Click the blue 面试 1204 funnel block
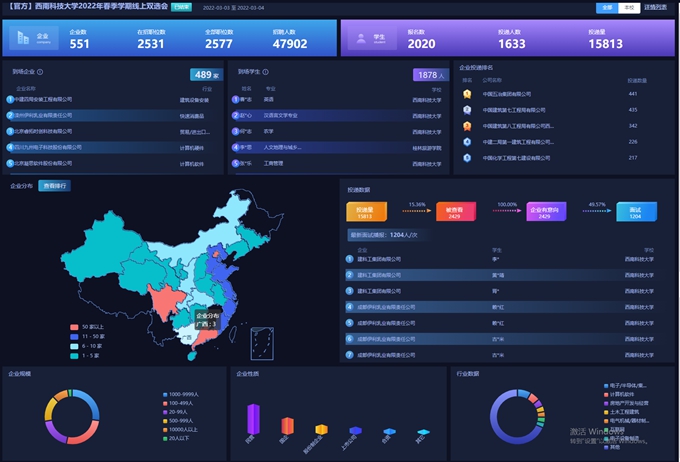Image resolution: width=680 pixels, height=462 pixels. (x=636, y=212)
